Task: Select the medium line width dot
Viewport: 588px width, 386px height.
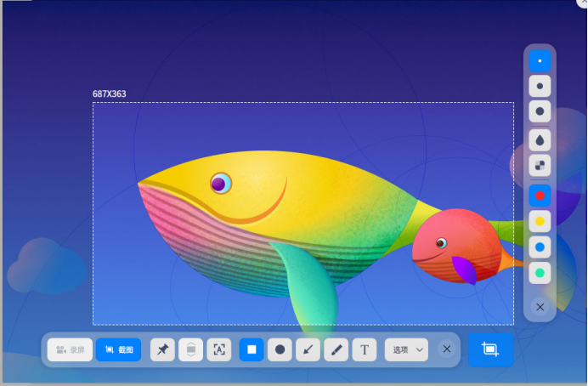Action: pos(540,86)
